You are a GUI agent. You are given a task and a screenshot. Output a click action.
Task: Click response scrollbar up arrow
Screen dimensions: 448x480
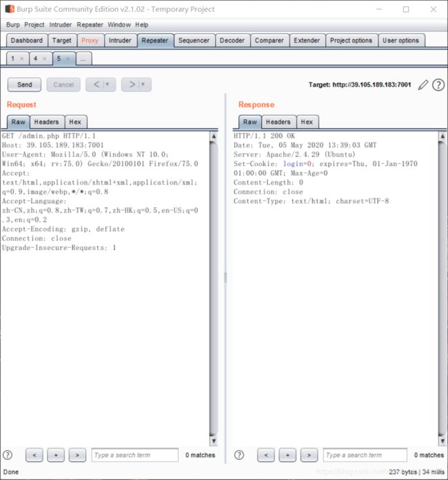point(442,136)
